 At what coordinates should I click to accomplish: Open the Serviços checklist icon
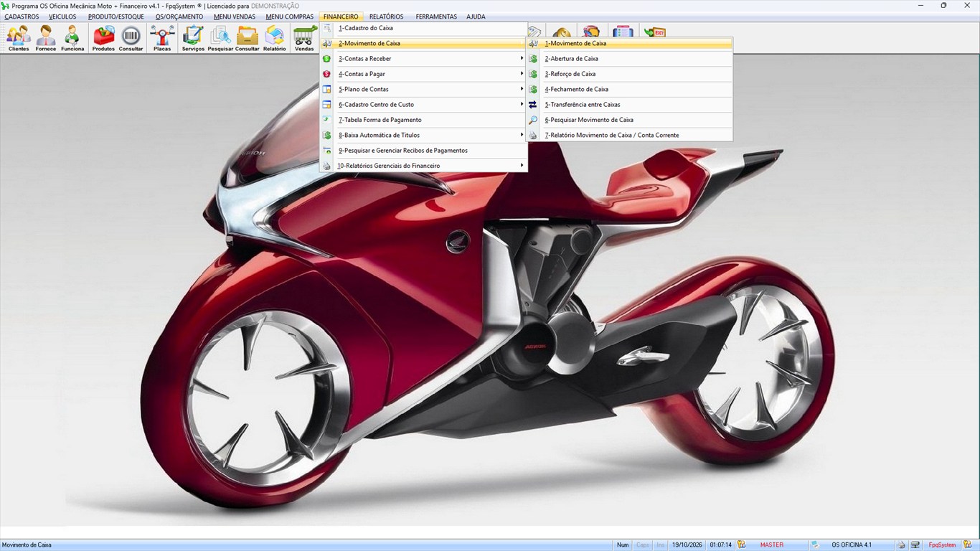click(x=193, y=38)
